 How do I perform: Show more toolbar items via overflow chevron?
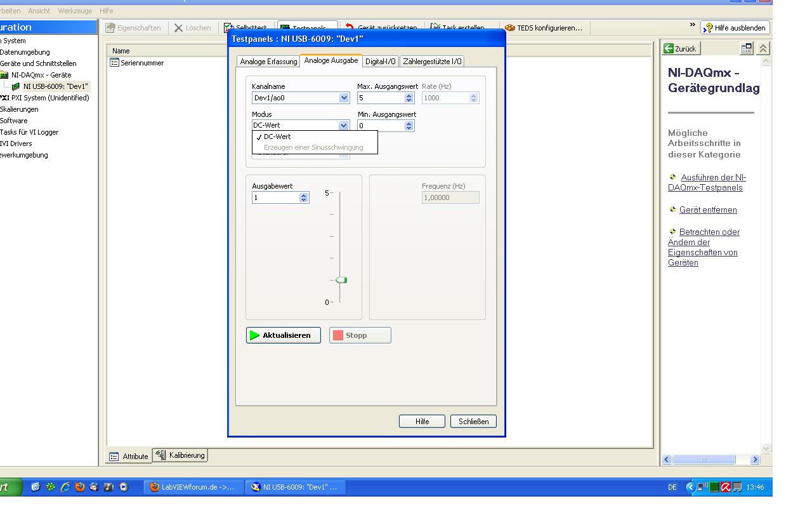click(693, 25)
